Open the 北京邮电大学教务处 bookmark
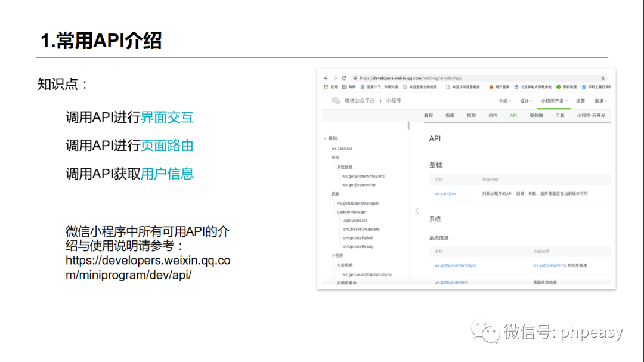The width and height of the screenshot is (644, 362). (532, 87)
